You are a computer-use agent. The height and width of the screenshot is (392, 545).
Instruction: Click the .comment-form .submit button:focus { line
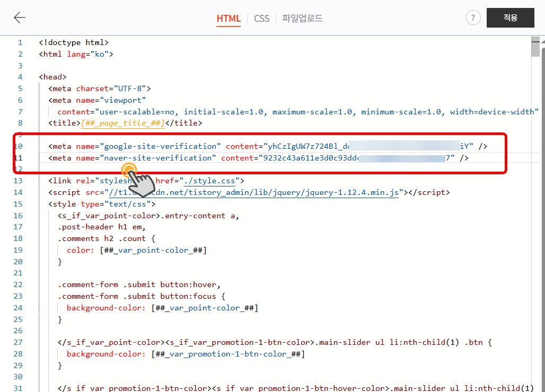pyautogui.click(x=142, y=296)
